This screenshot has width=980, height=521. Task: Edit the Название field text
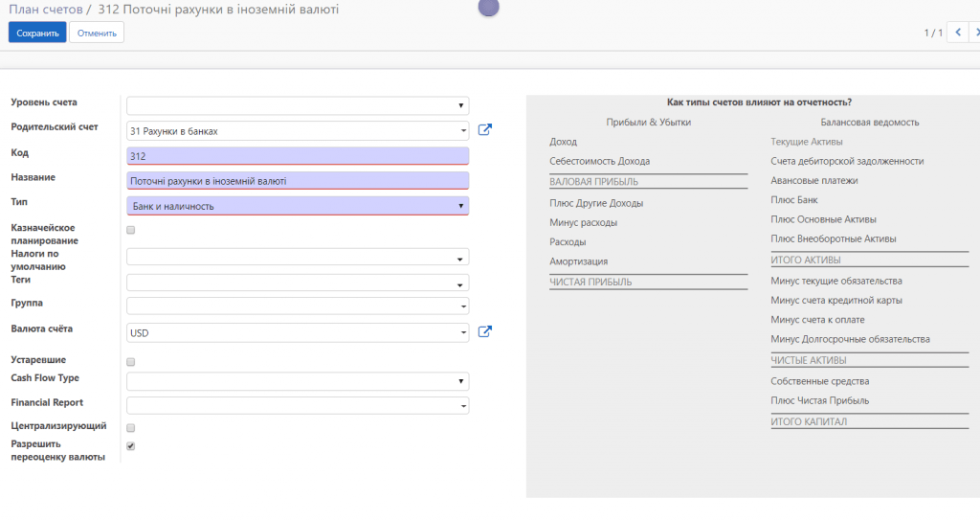point(298,181)
